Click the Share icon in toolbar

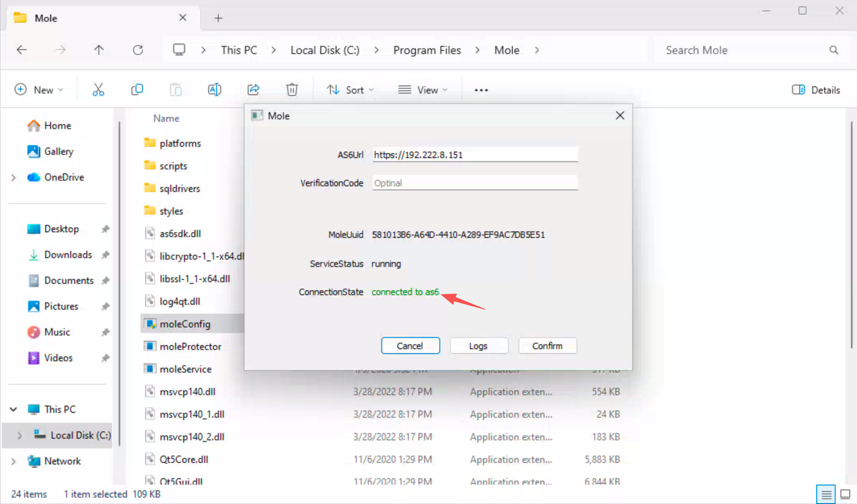[x=253, y=90]
